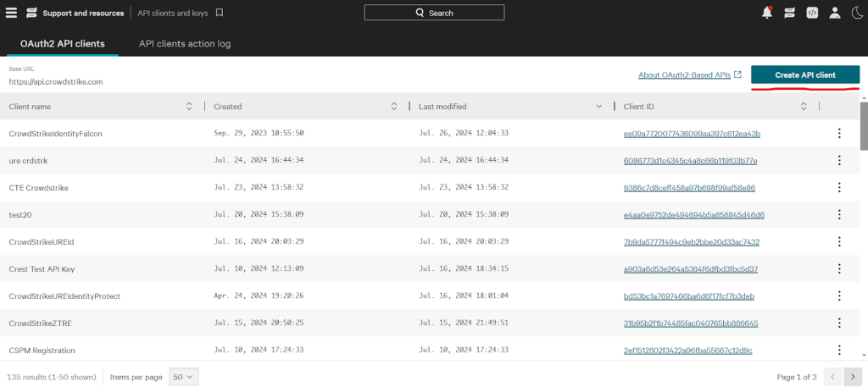Open actions menu for CrowdStrikeUREId row
This screenshot has width=868, height=392.
point(839,241)
